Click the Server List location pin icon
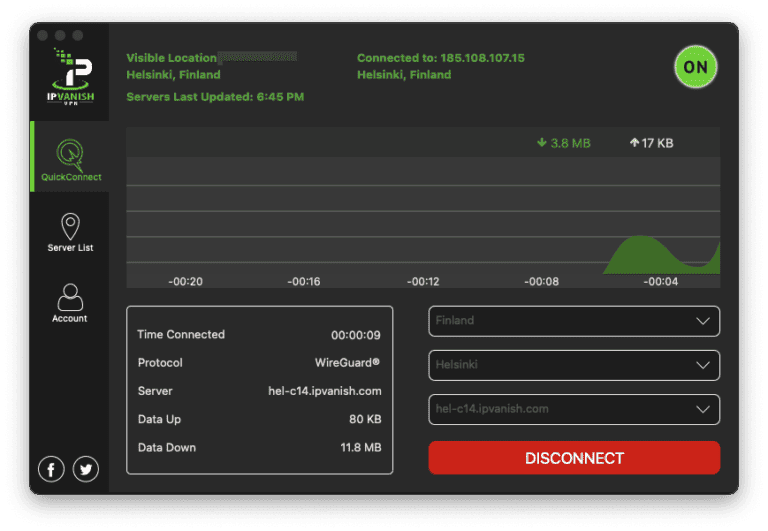 click(70, 226)
